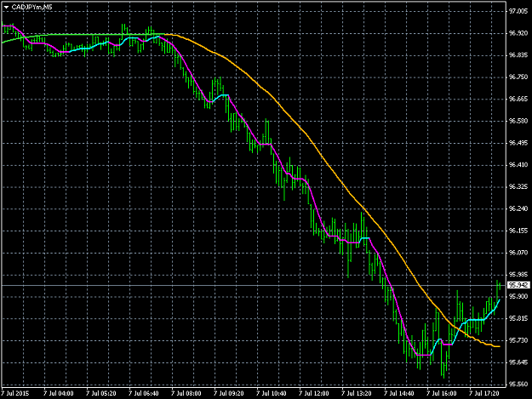This screenshot has width=532, height=399.
Task: Select price axis label 96.835
Action: tap(518, 55)
